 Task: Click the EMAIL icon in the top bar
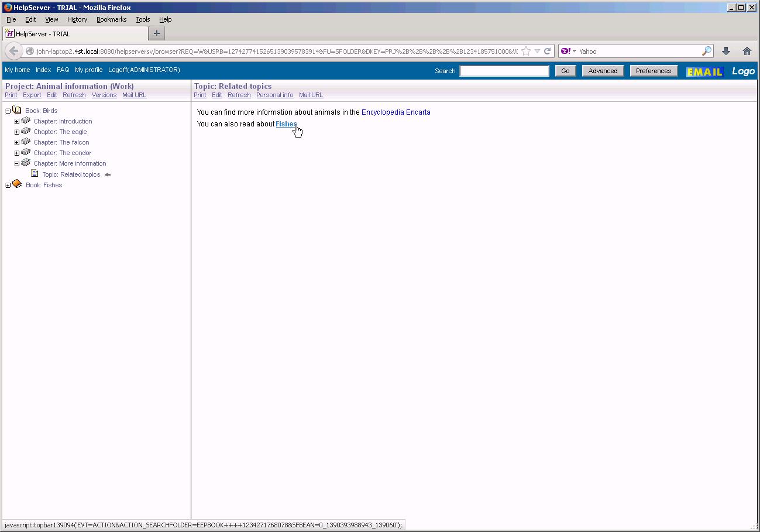point(704,71)
